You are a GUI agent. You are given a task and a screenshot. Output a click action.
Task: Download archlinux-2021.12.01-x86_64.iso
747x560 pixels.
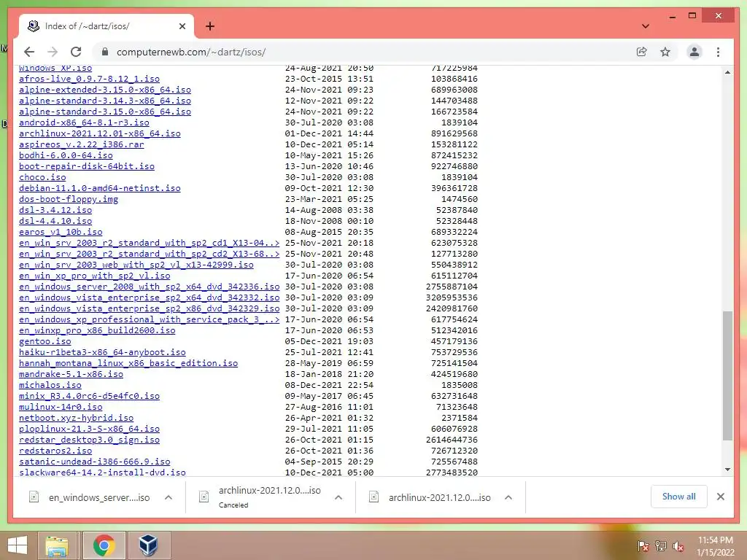click(x=99, y=134)
